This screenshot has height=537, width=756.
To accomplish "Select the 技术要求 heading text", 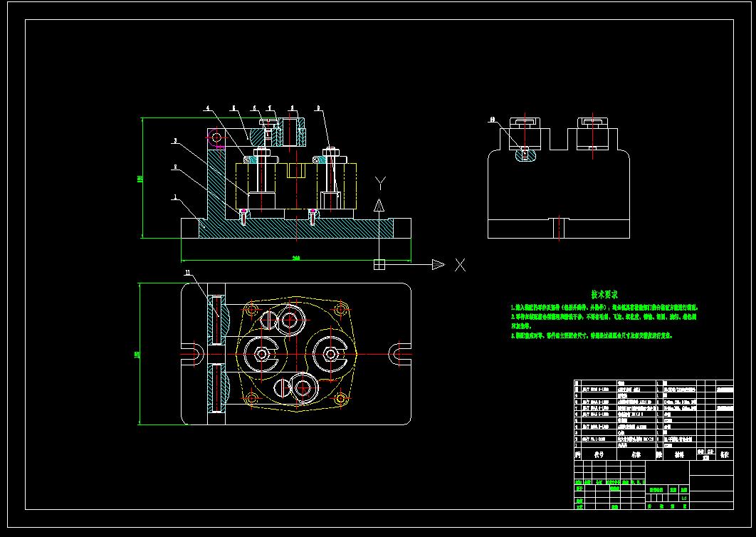I will (x=604, y=294).
